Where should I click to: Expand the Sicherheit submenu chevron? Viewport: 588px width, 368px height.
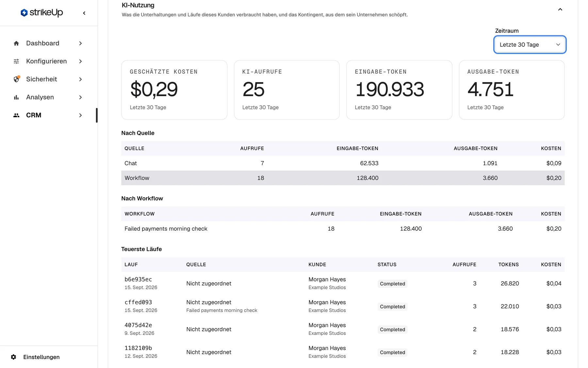[80, 79]
